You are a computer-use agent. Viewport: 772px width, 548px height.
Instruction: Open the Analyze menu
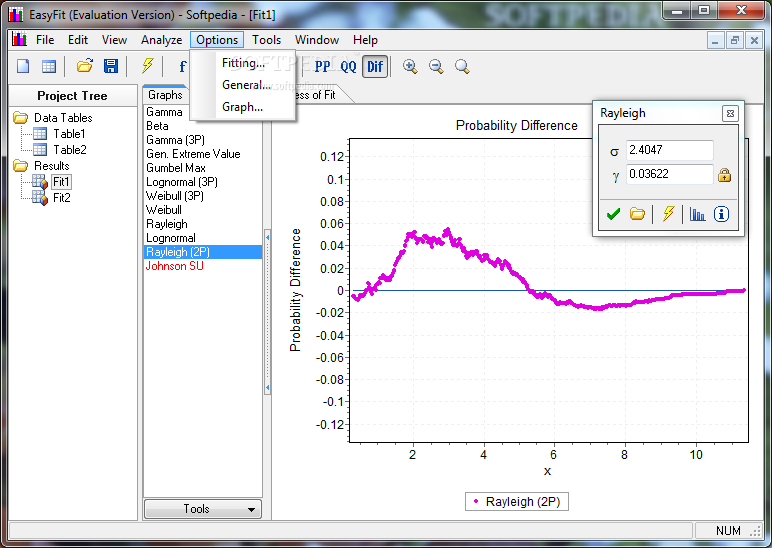161,40
